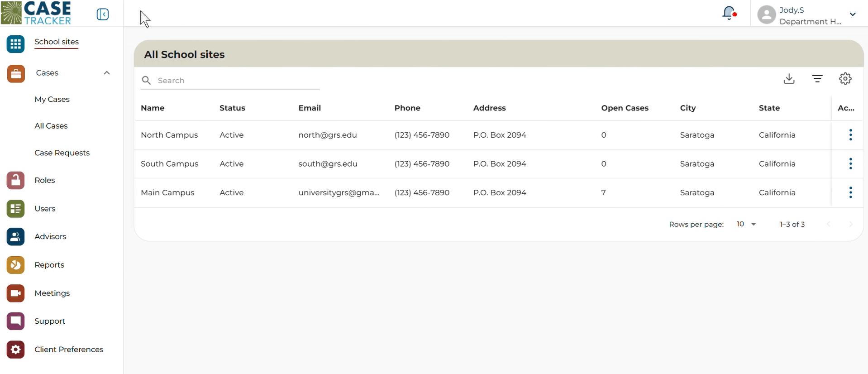Open table column settings gear
The width and height of the screenshot is (868, 374).
[x=845, y=79]
